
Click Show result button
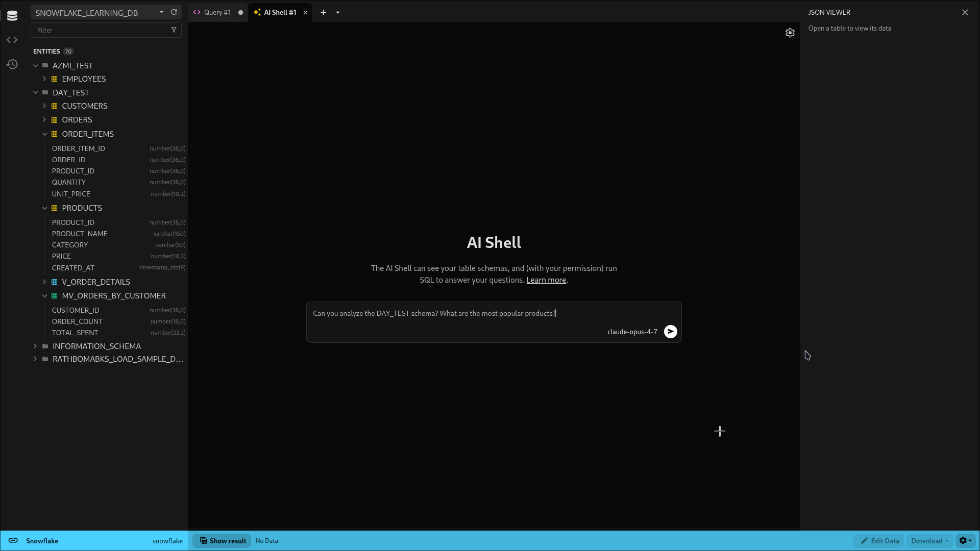coord(223,541)
